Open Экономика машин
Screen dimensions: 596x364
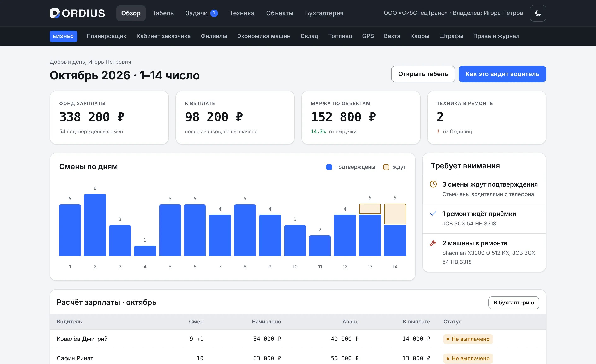tap(264, 36)
